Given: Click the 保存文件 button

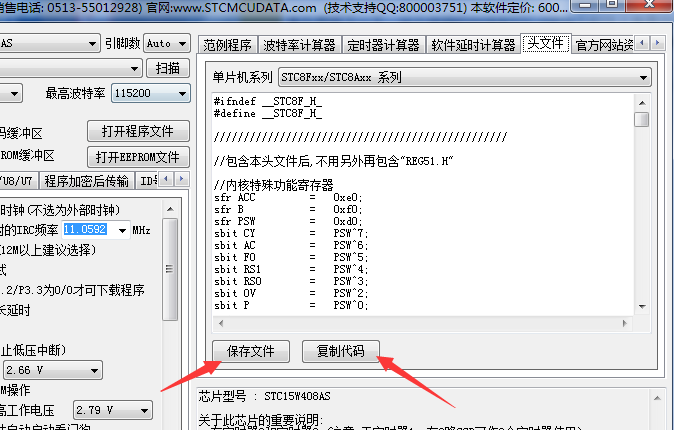Looking at the screenshot, I should (250, 351).
